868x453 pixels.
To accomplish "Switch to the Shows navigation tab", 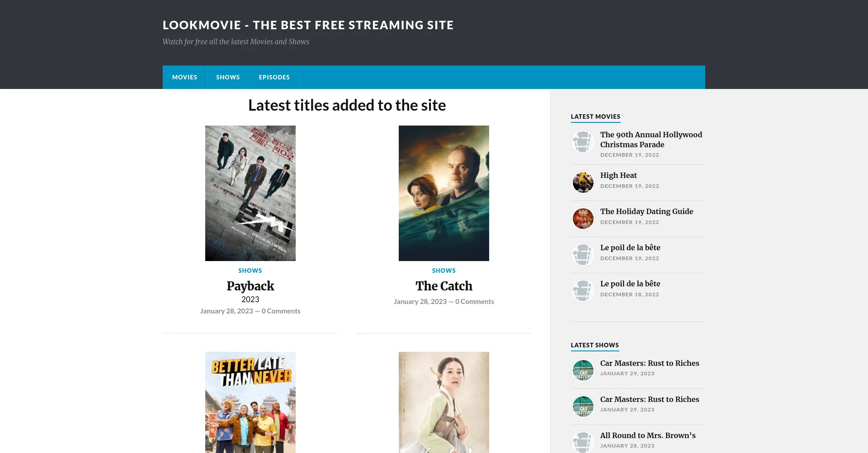I will pyautogui.click(x=228, y=77).
